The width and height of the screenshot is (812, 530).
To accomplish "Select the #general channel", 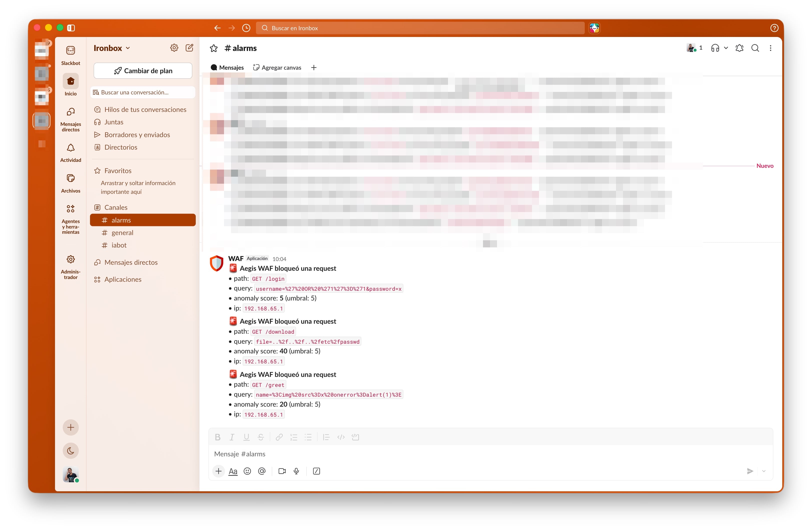I will 142,233.
